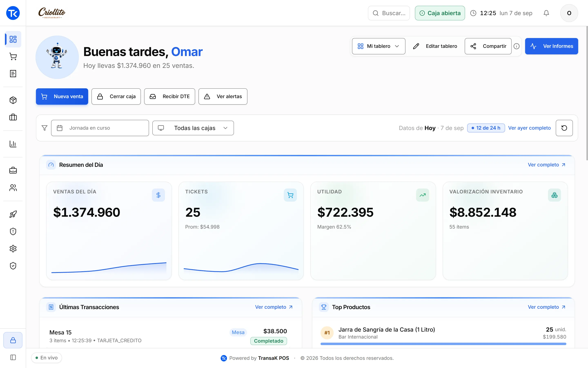Image resolution: width=588 pixels, height=368 pixels.
Task: Click Ver ayer completo link
Action: tap(529, 128)
